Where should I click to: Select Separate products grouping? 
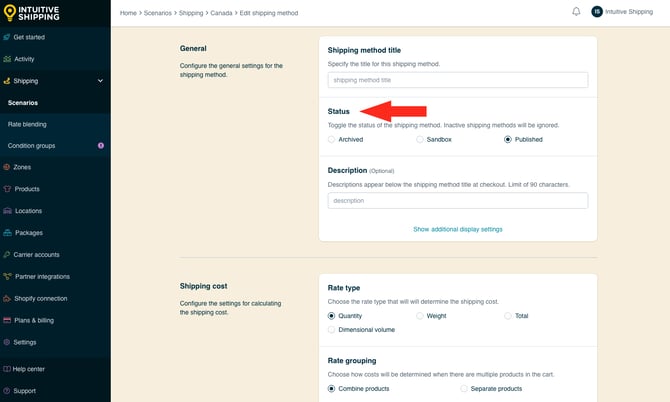(464, 388)
